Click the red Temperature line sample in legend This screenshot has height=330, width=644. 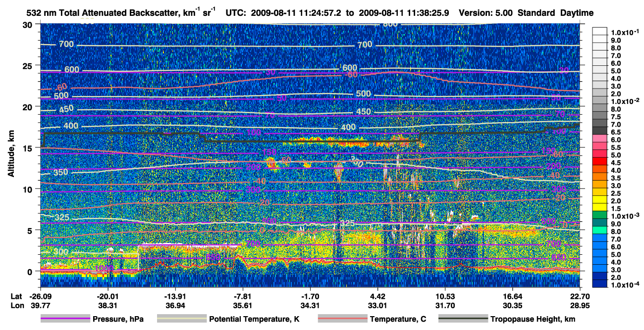342,319
